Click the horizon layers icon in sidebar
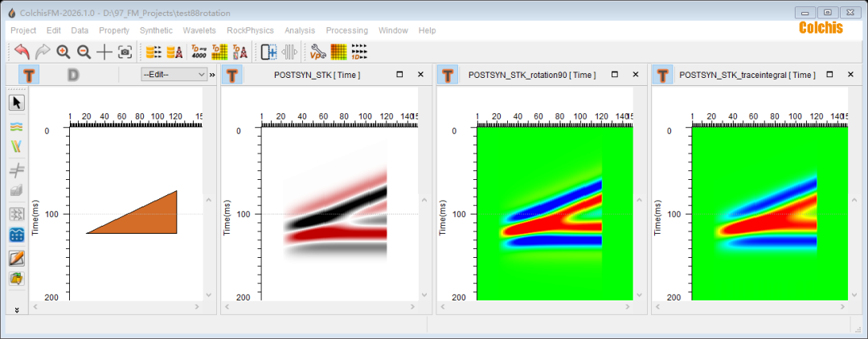This screenshot has width=868, height=339. [17, 127]
